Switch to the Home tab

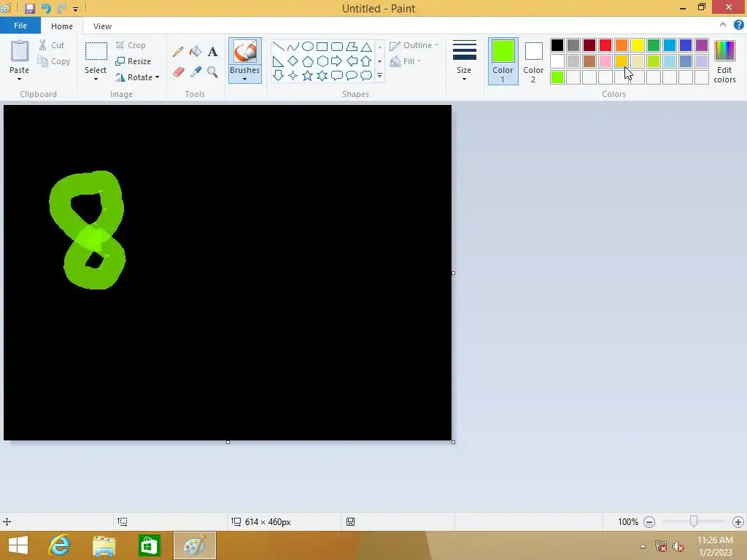(x=62, y=26)
